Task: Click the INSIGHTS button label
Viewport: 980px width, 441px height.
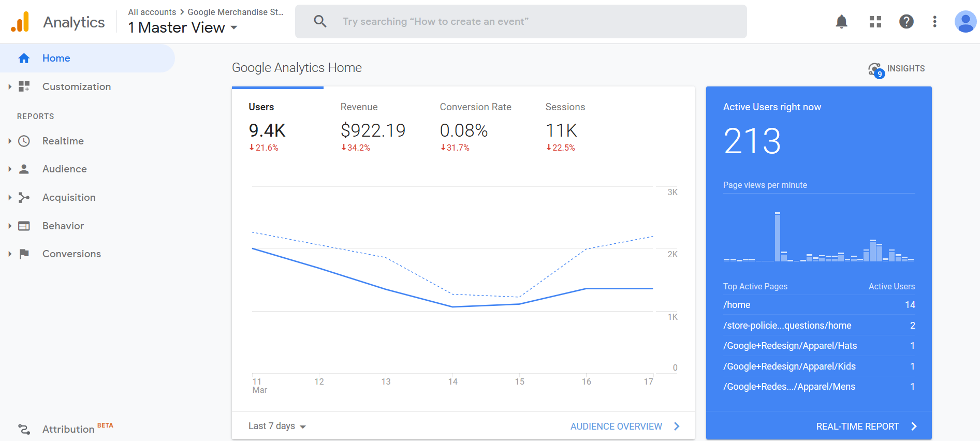Action: pos(906,68)
